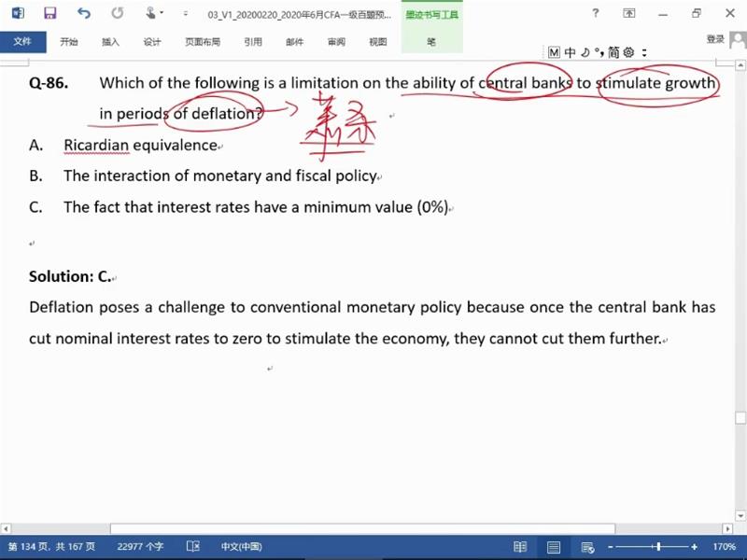
Task: Click the user account avatar icon
Action: (738, 40)
